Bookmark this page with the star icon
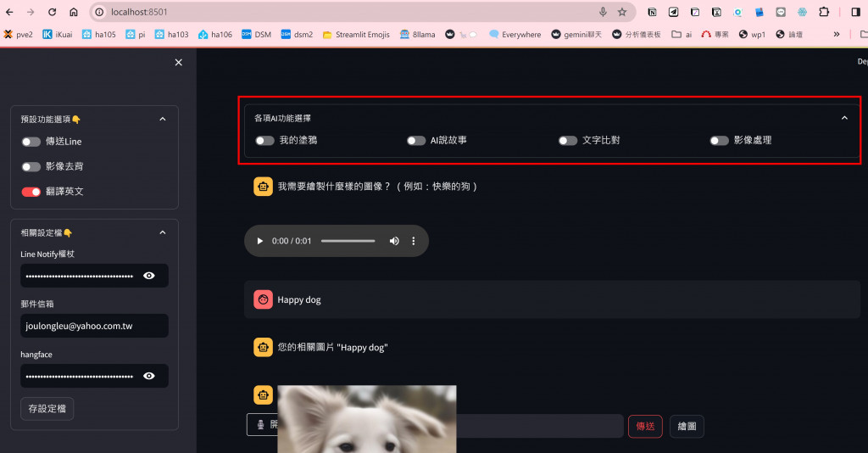Screen dimensions: 868x453 click(622, 12)
